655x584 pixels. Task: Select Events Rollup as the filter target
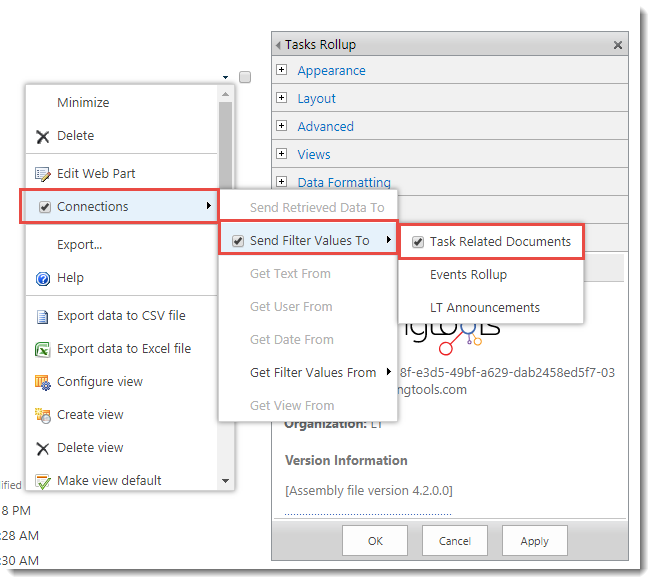point(468,275)
